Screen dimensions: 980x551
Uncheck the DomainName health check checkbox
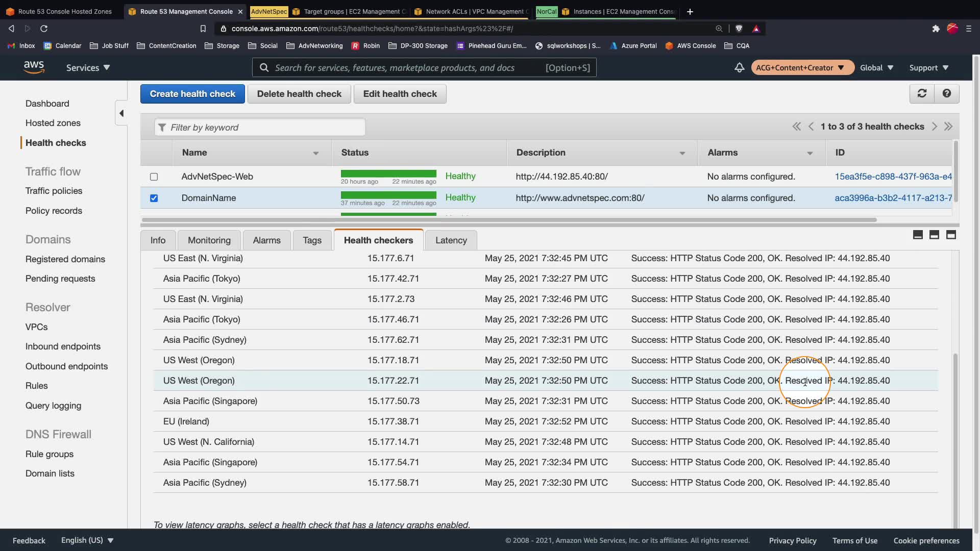[154, 198]
